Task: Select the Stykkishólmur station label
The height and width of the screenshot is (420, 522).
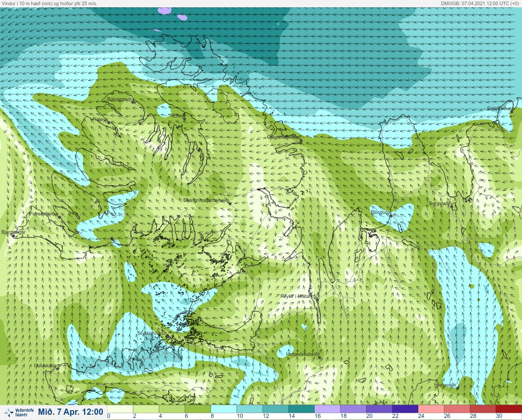Action: pos(152,333)
